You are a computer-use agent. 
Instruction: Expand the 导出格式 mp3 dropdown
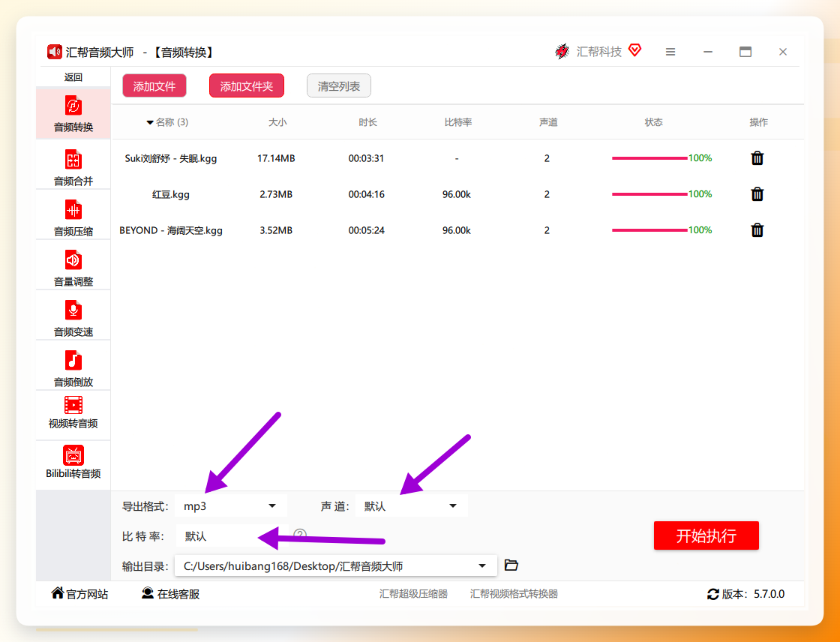[231, 506]
